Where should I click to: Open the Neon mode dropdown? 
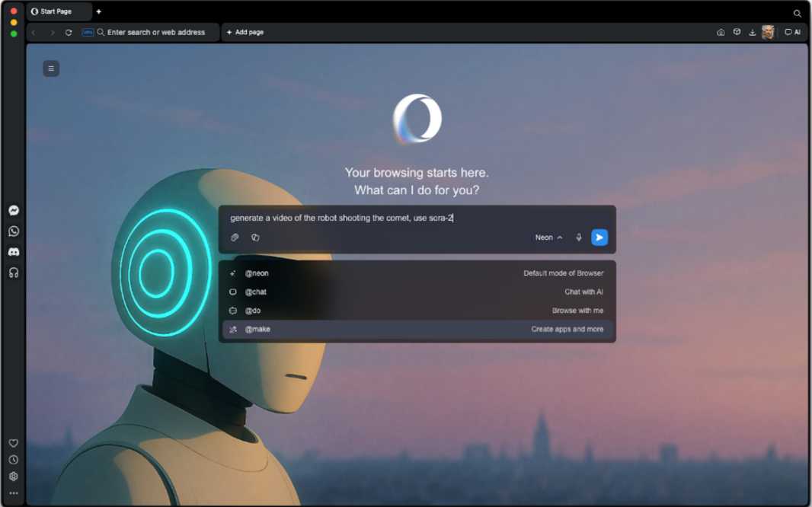tap(547, 238)
